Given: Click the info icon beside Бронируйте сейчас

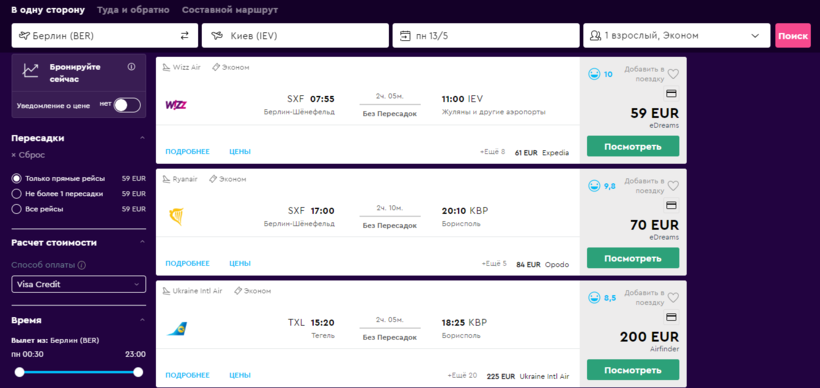Looking at the screenshot, I should click(x=131, y=67).
